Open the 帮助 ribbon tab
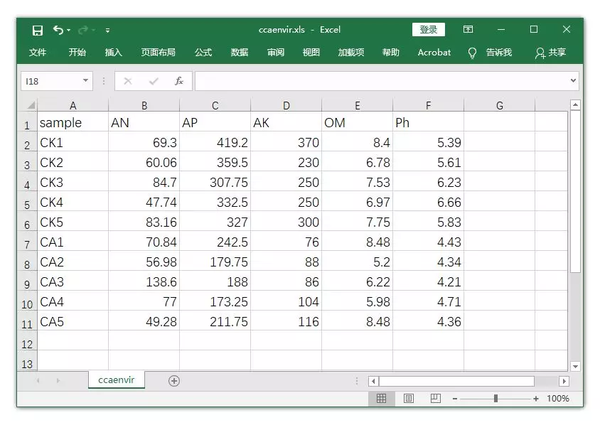Screen dimensions: 600x425 coord(391,52)
